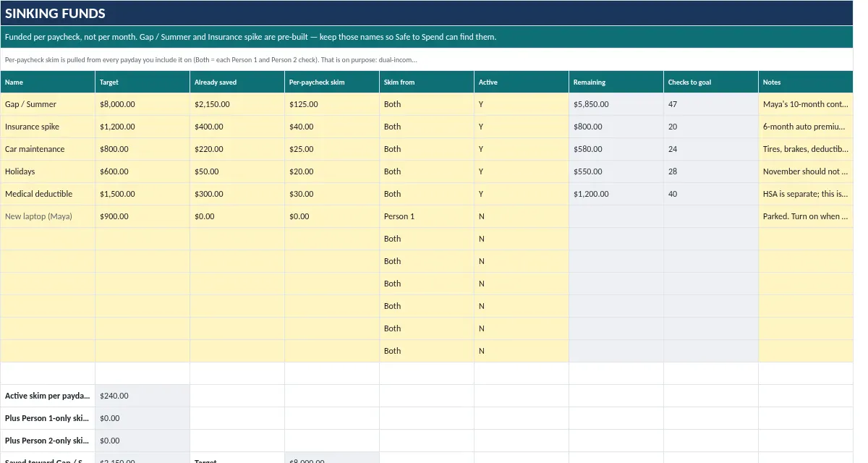Select the SINKING FUNDS title bar

[427, 13]
